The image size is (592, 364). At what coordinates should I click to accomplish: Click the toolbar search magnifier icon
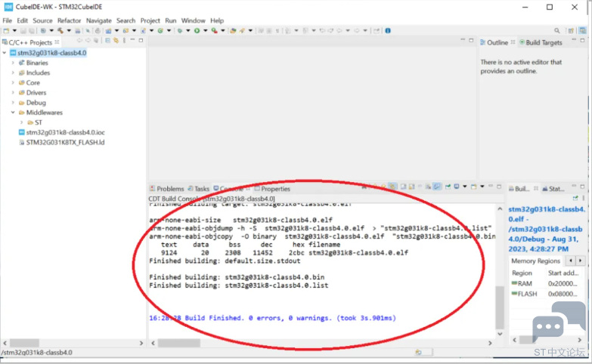(557, 30)
